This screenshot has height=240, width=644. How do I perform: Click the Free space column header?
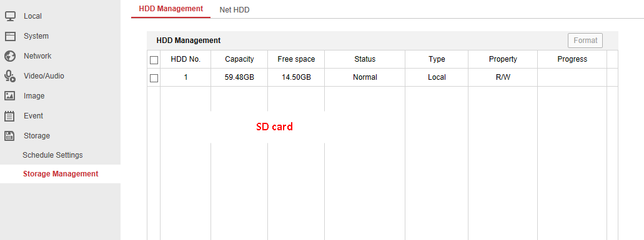296,59
